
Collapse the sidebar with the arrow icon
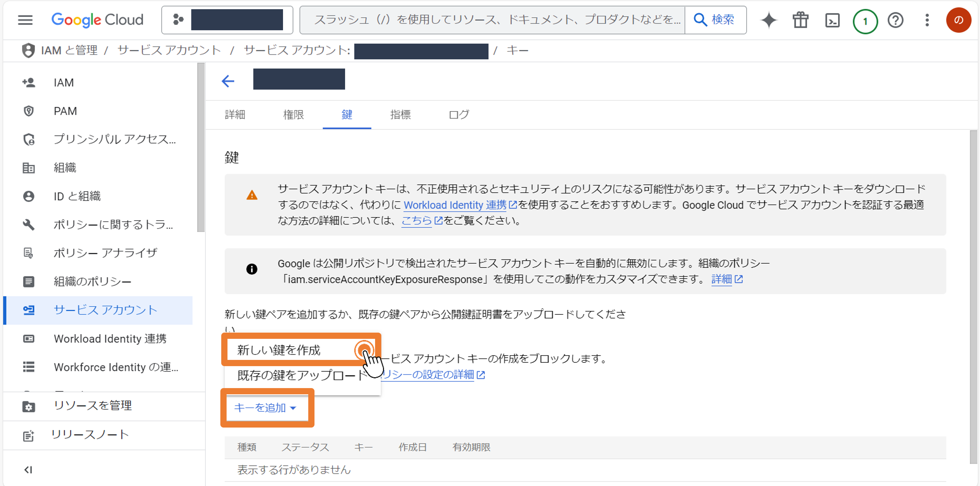tap(28, 470)
